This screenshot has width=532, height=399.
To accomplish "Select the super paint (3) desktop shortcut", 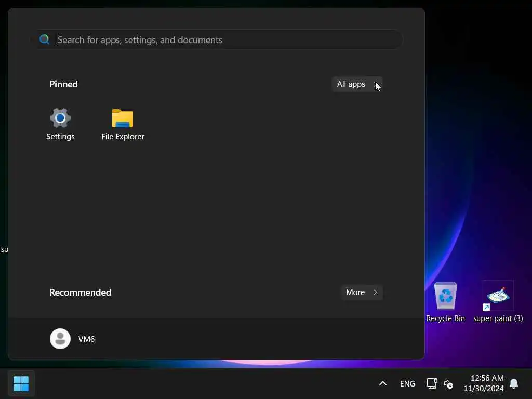I will point(498,302).
